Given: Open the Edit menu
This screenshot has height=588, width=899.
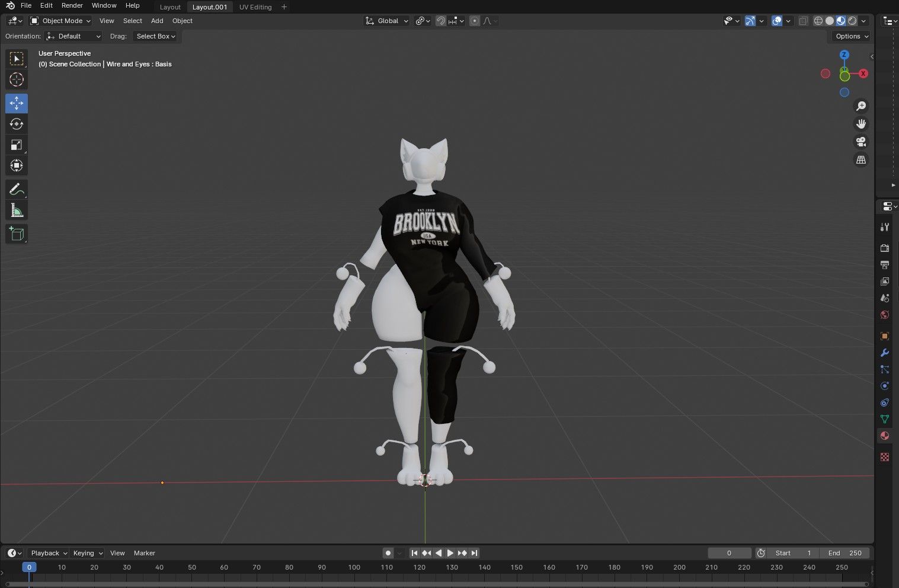Looking at the screenshot, I should pos(46,5).
